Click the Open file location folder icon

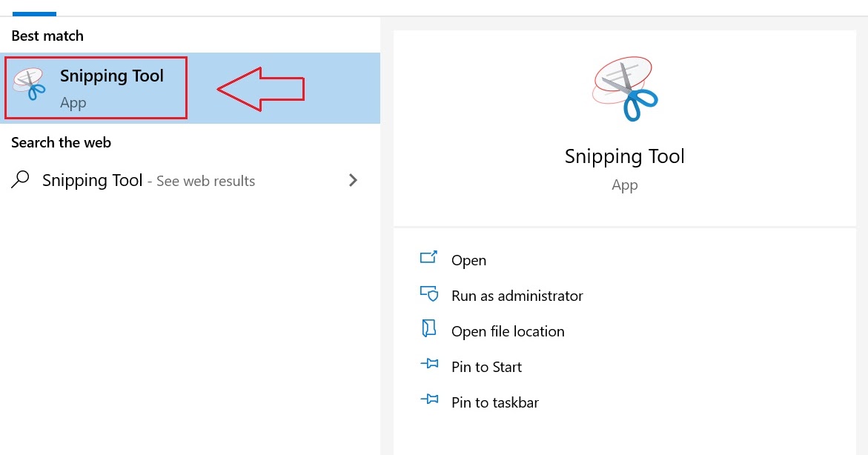coord(428,330)
